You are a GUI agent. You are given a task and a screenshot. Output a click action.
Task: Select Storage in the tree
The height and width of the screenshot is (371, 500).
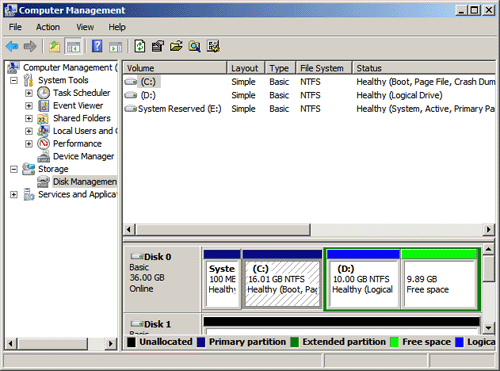click(x=53, y=169)
